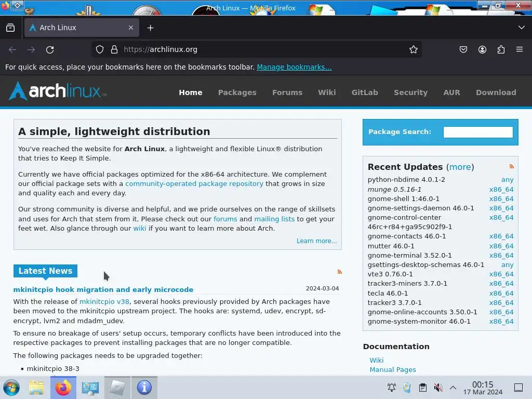Screen dimensions: 532x399
Task: Open the system settings taskbar icon
Action: click(90, 388)
